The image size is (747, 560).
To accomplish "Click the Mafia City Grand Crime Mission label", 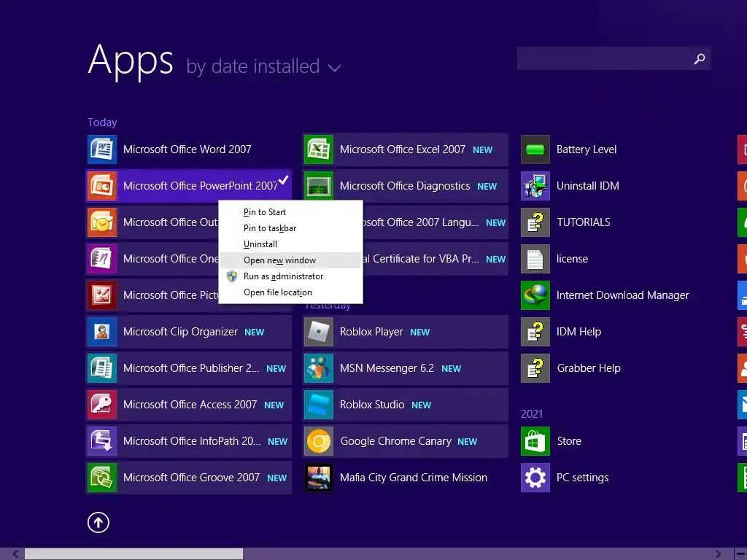I will pos(414,478).
